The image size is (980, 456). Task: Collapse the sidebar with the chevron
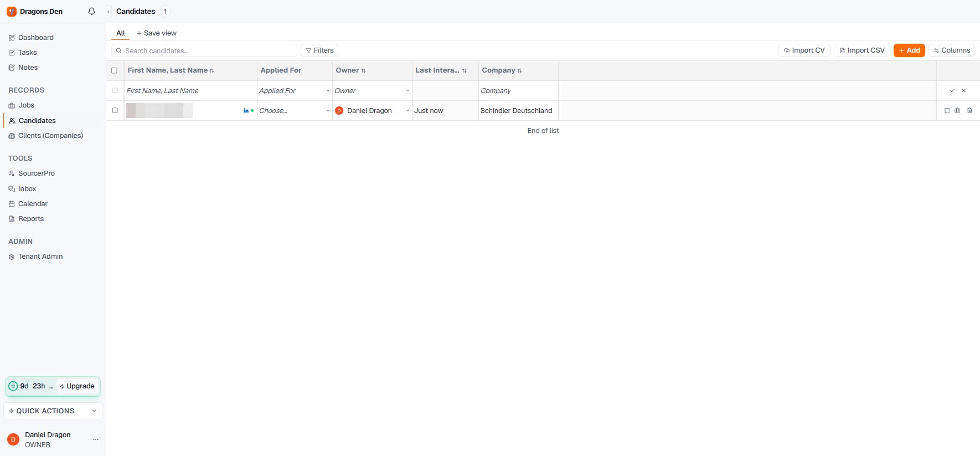pos(109,12)
